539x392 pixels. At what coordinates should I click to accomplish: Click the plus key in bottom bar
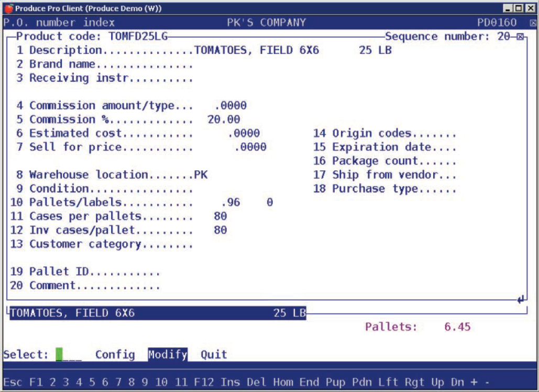point(475,382)
